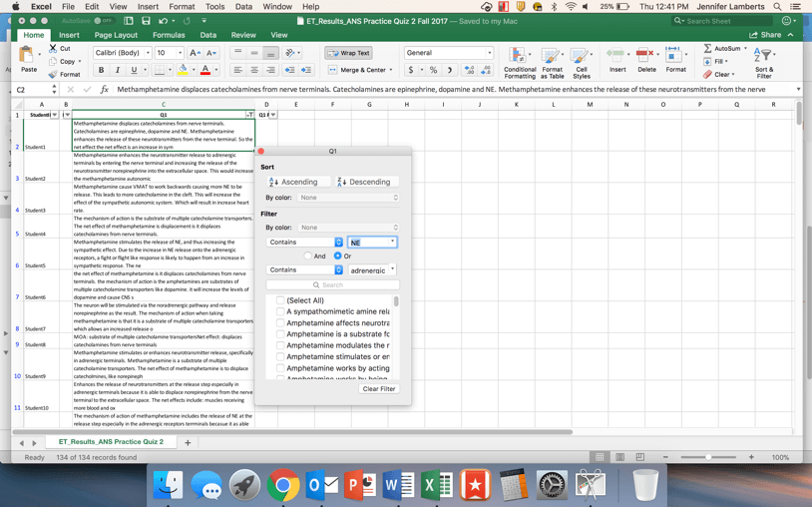812x507 pixels.
Task: Click the Share button
Action: click(765, 35)
